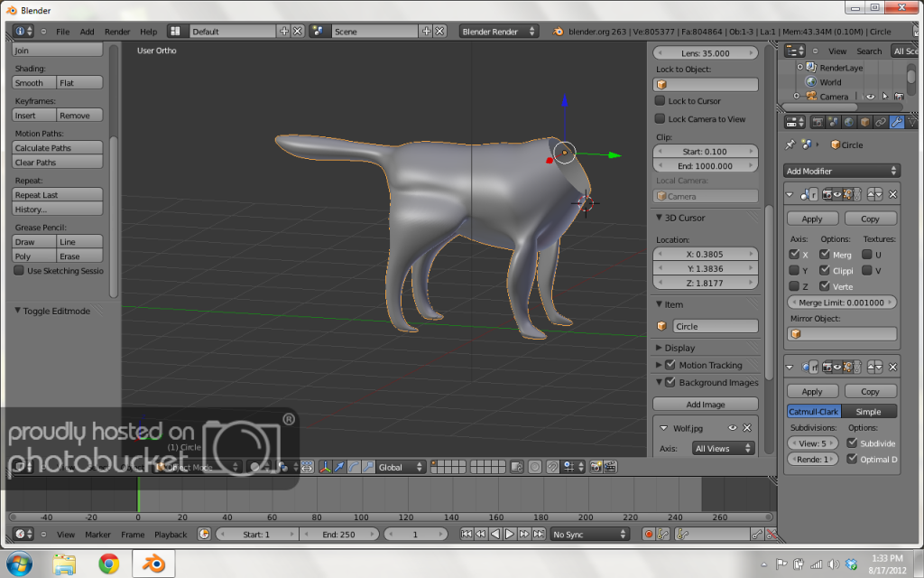Click the Lens 35.000 value slider
The image size is (924, 578).
tap(706, 53)
